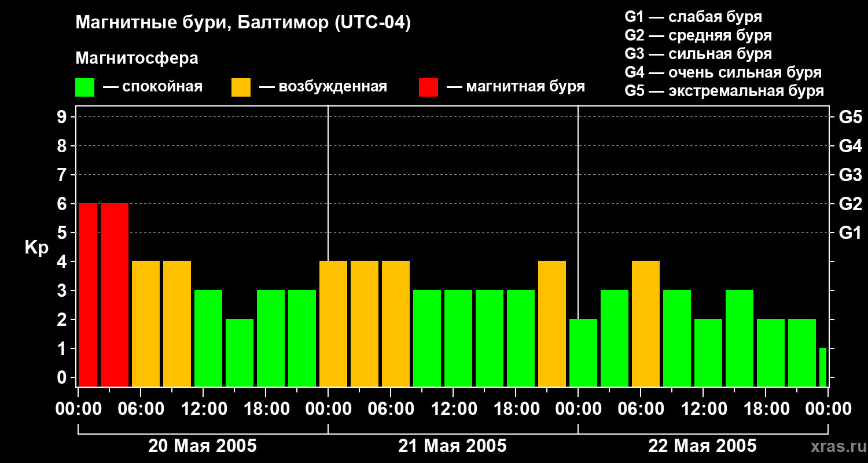Click the G3 label on the right axis

850,175
